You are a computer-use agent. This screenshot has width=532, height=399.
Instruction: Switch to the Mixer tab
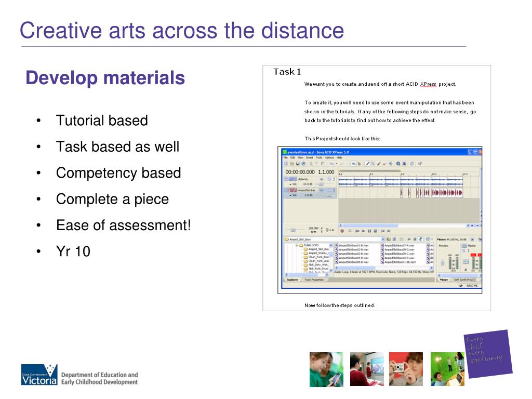444,280
